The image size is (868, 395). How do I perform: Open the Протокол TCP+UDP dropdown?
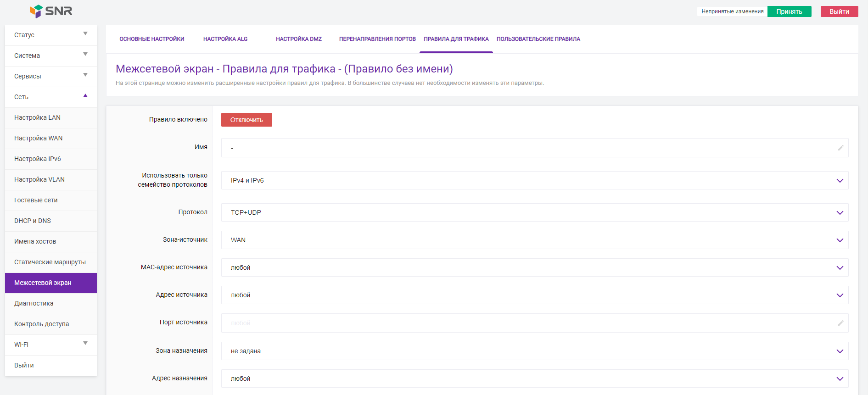(x=534, y=212)
